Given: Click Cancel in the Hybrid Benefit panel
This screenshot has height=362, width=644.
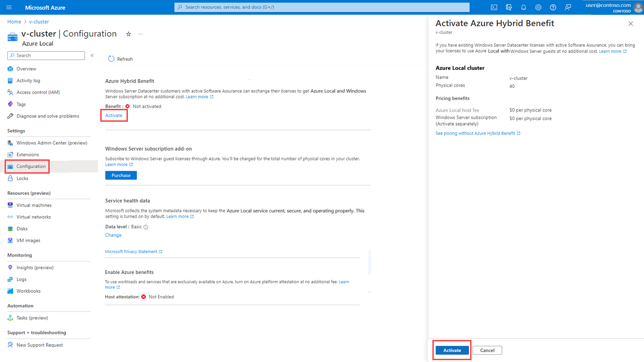Looking at the screenshot, I should click(x=487, y=351).
